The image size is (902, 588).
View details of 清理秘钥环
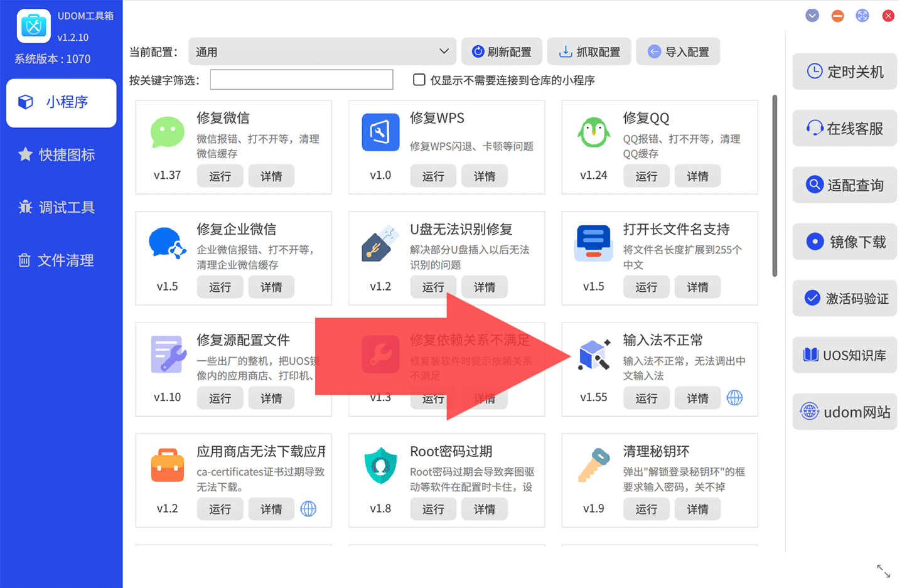(697, 509)
